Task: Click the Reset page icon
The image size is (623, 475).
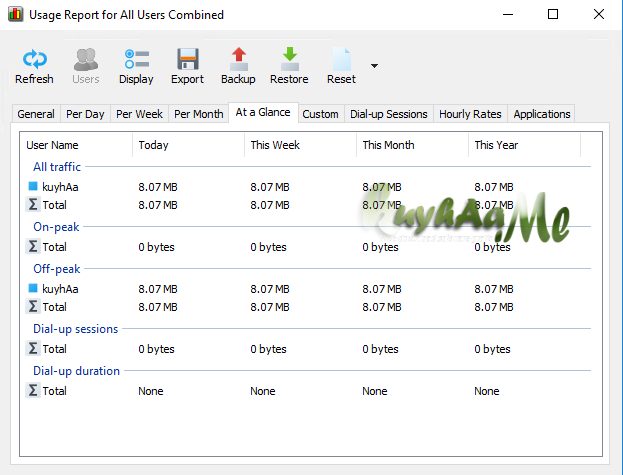Action: (x=341, y=59)
